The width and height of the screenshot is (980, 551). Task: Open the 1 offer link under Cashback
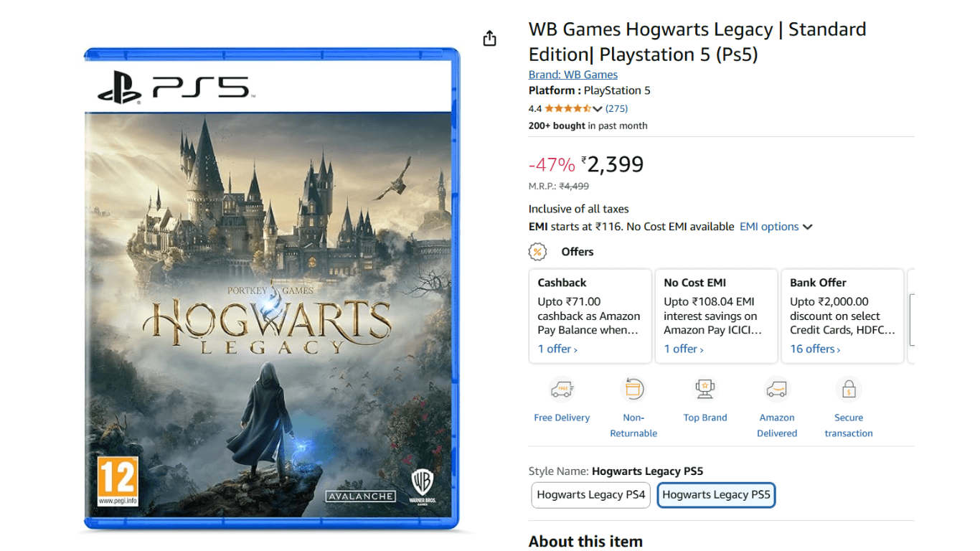click(557, 349)
